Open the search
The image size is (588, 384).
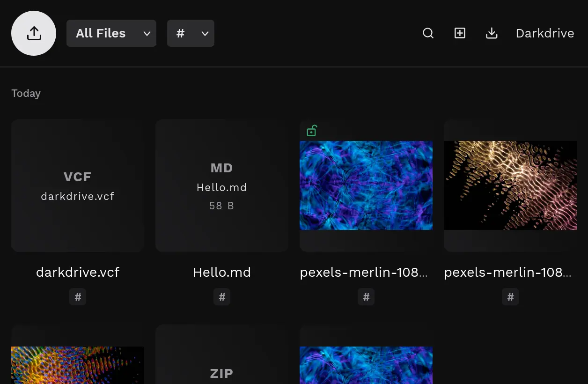(428, 33)
